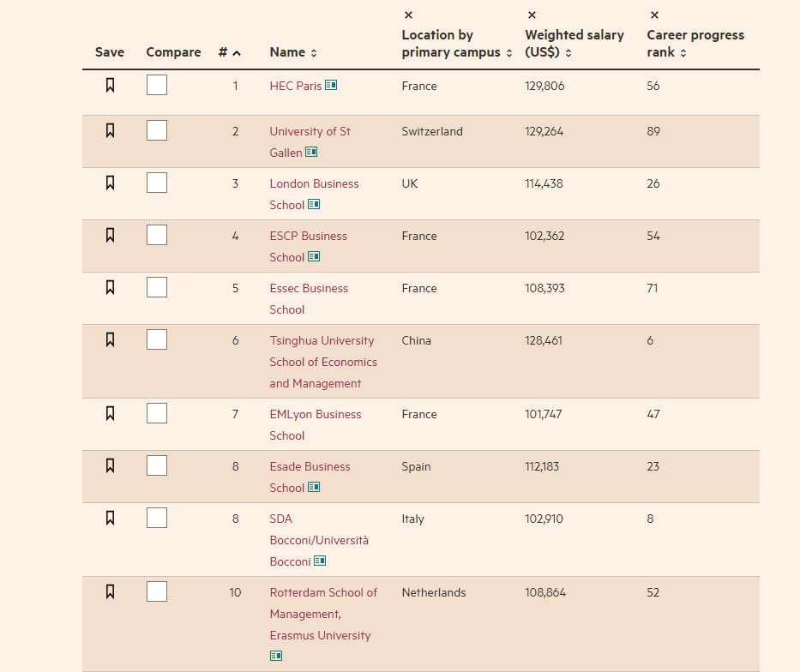Tick compare checkbox for HEC Paris
This screenshot has width=800, height=672.
pos(157,85)
